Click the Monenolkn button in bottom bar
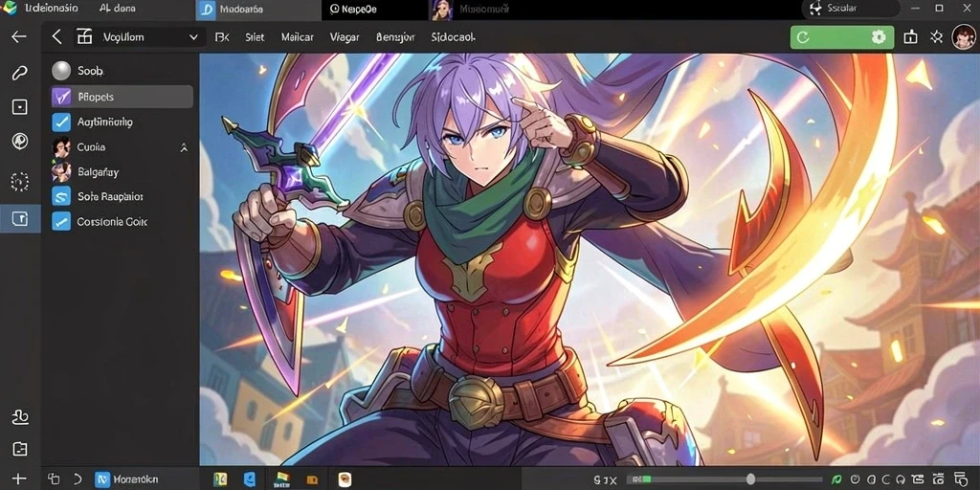 127,479
